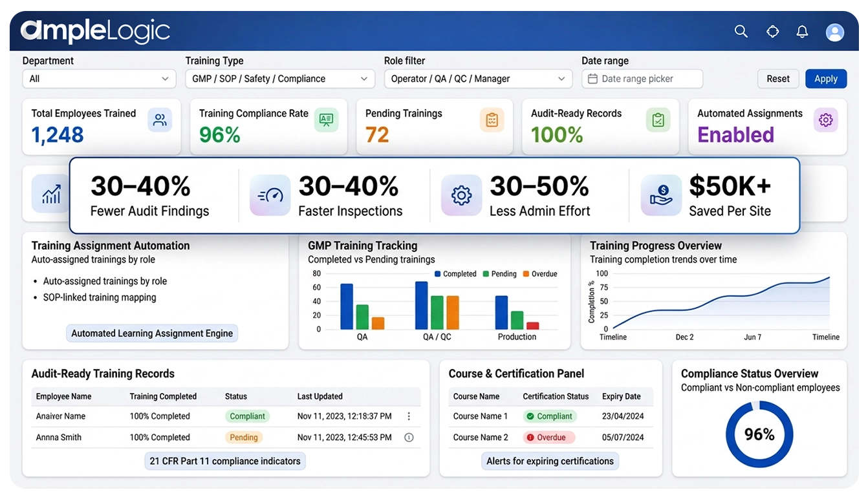Click info icon on Annna Smith row
This screenshot has height=499, width=868.
tap(409, 438)
